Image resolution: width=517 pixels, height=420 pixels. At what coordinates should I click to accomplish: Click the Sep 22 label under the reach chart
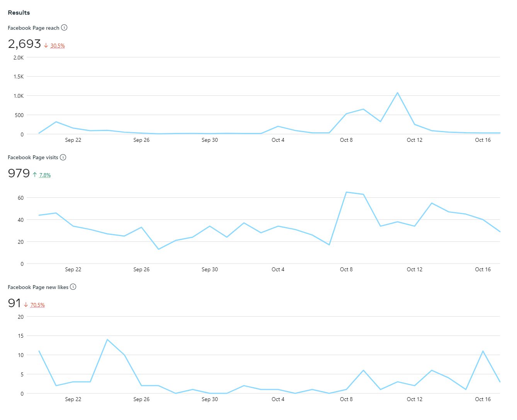(x=73, y=140)
